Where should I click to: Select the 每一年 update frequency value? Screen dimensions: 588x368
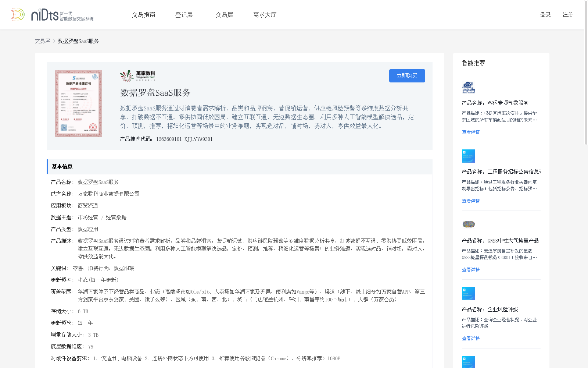point(85,323)
